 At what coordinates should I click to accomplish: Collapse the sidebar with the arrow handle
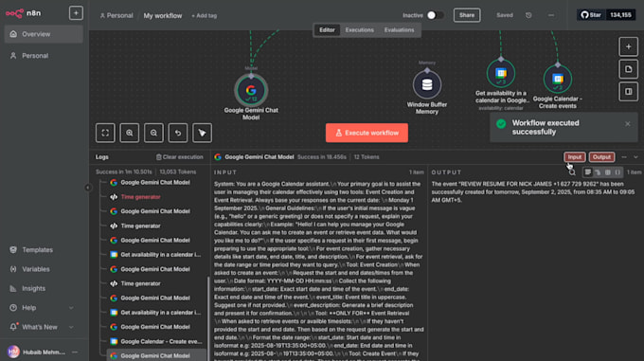88,188
